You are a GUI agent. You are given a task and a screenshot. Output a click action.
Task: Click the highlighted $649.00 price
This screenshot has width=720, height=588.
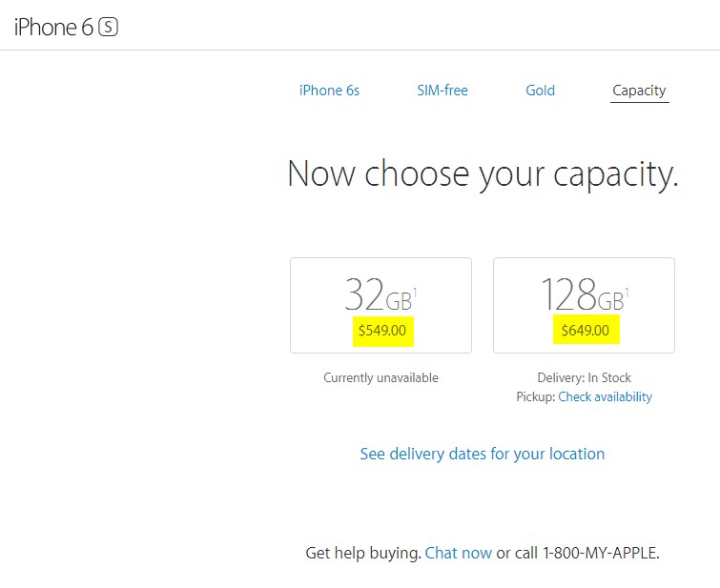tap(585, 331)
